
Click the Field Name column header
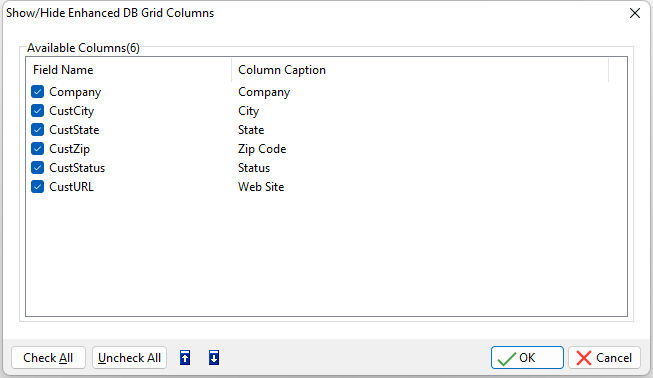tap(129, 70)
